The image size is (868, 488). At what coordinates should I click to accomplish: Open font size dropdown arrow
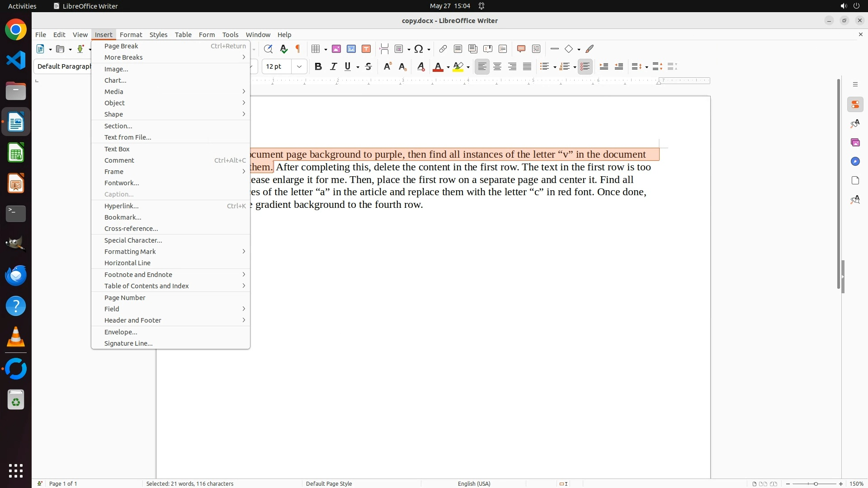pyautogui.click(x=299, y=67)
